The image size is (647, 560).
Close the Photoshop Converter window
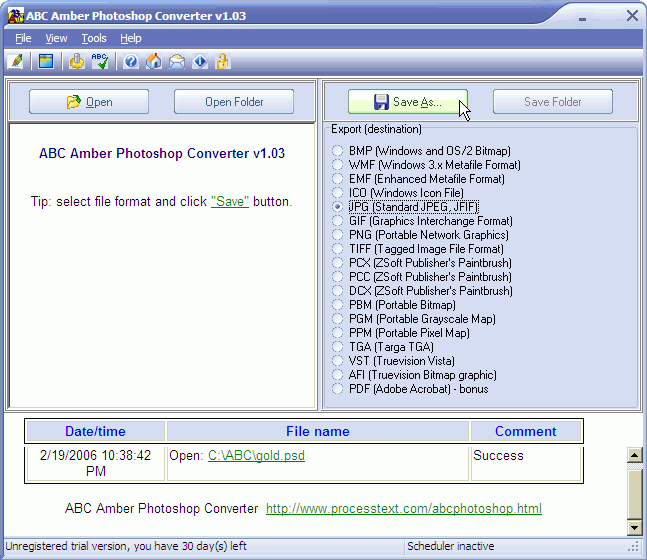(x=632, y=16)
